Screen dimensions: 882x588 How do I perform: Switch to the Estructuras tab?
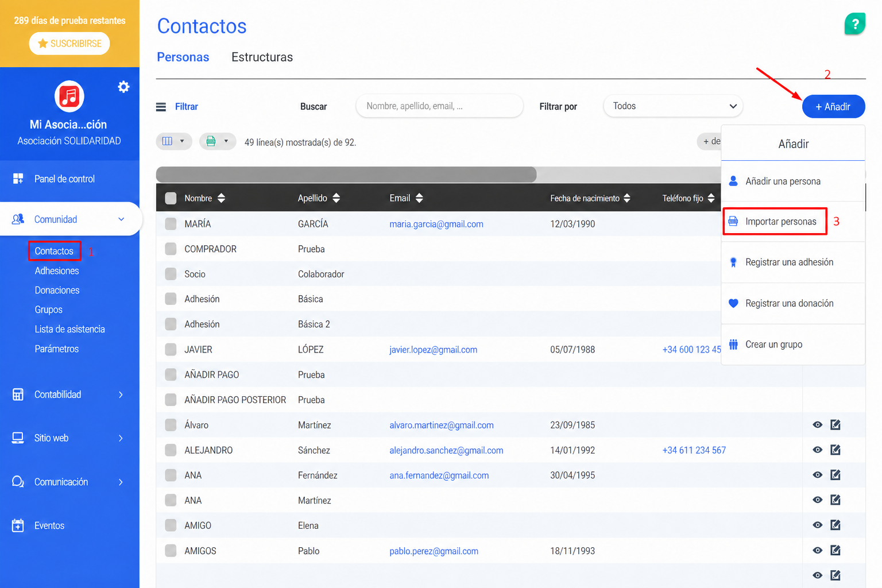[262, 57]
